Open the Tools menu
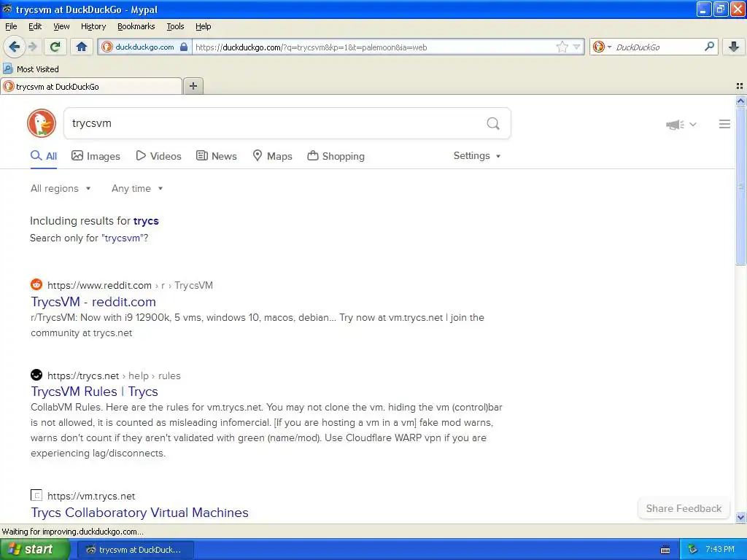Image resolution: width=747 pixels, height=560 pixels. (175, 26)
